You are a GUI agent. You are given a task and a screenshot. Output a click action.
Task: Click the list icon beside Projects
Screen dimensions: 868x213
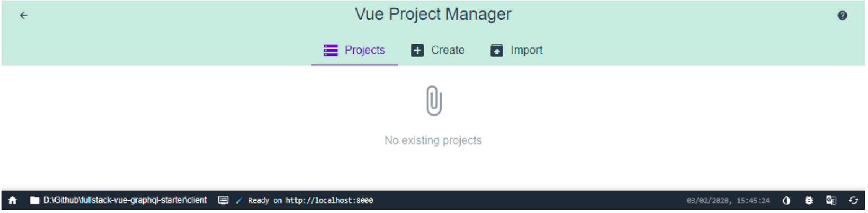tap(331, 50)
